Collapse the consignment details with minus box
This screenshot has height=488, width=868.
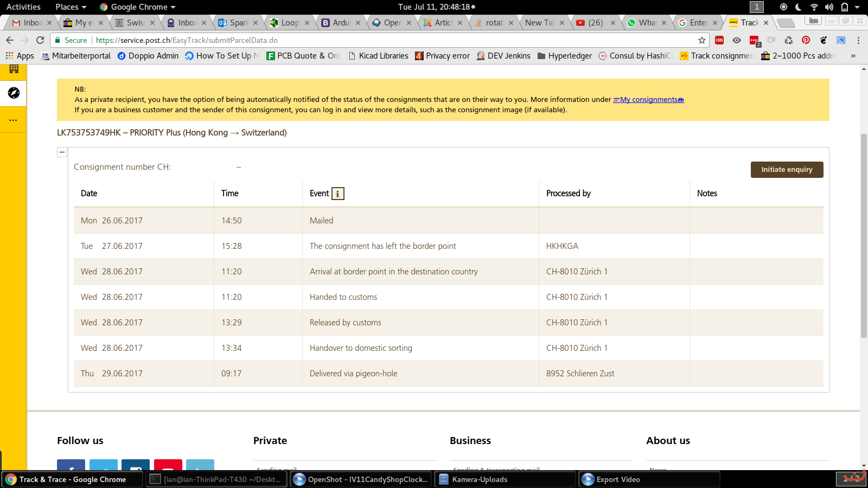click(x=62, y=152)
